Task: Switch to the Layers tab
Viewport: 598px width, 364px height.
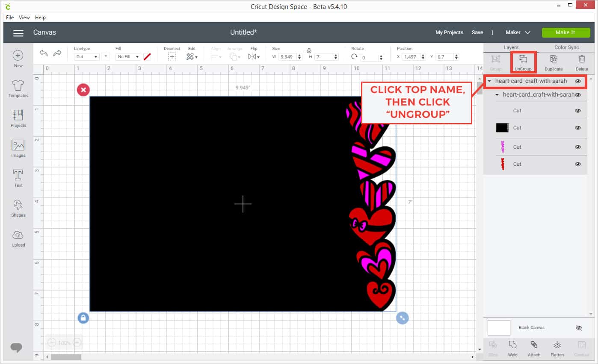Action: 511,47
